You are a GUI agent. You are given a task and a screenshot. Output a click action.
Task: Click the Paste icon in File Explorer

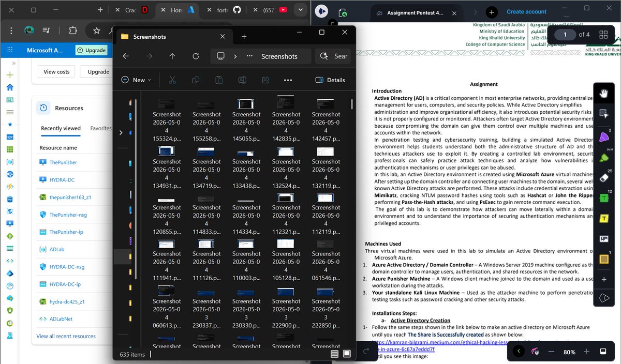tap(219, 80)
